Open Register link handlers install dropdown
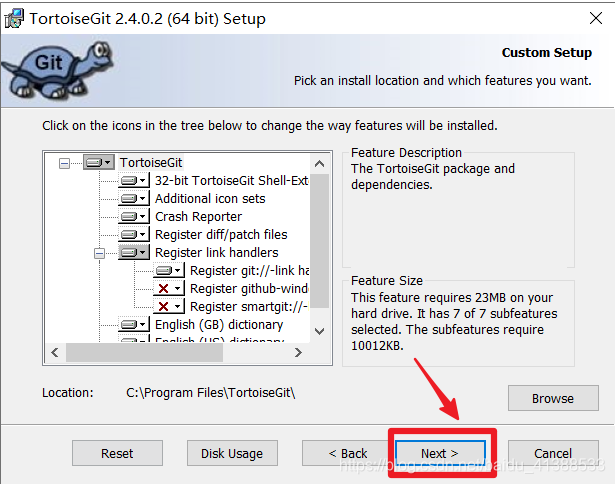 click(x=134, y=252)
